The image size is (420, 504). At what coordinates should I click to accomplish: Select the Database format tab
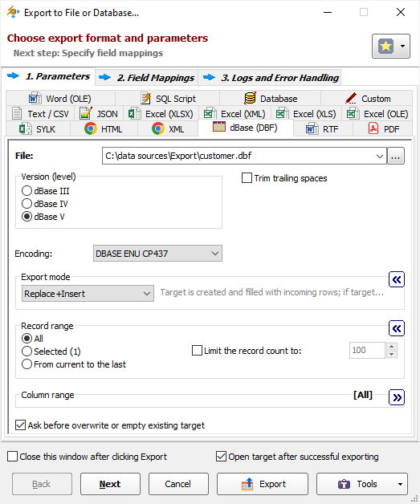tap(271, 99)
